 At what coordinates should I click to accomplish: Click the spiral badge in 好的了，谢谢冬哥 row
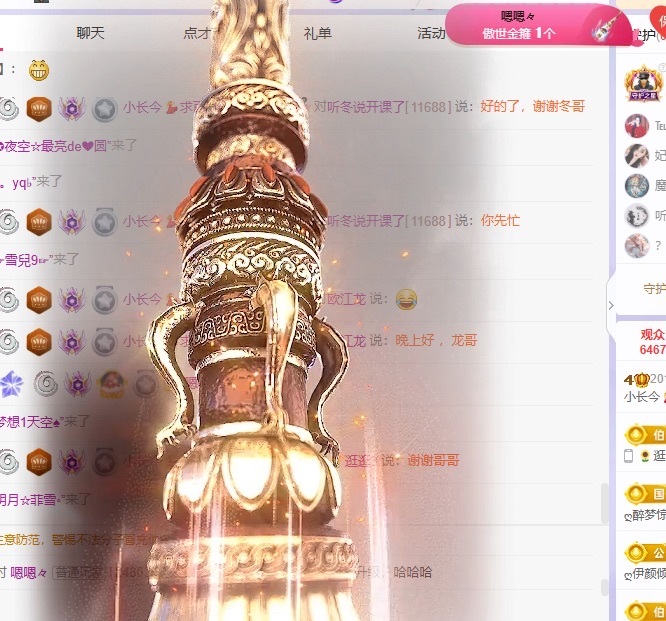point(8,109)
